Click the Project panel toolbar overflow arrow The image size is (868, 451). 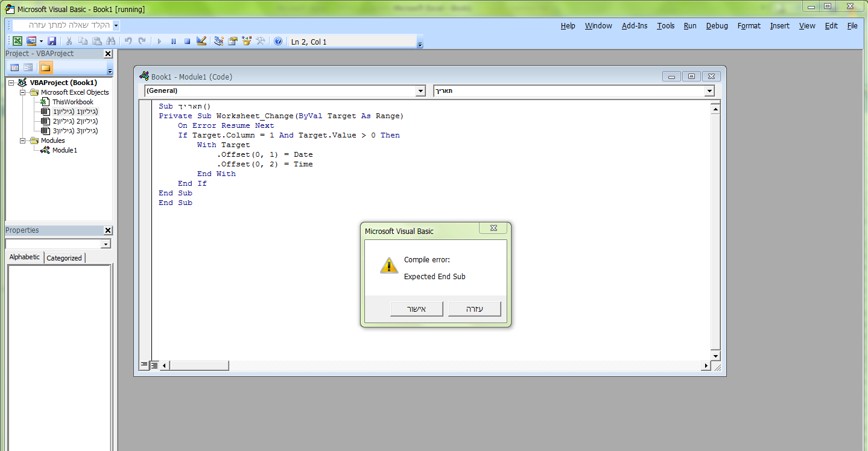coord(110,69)
